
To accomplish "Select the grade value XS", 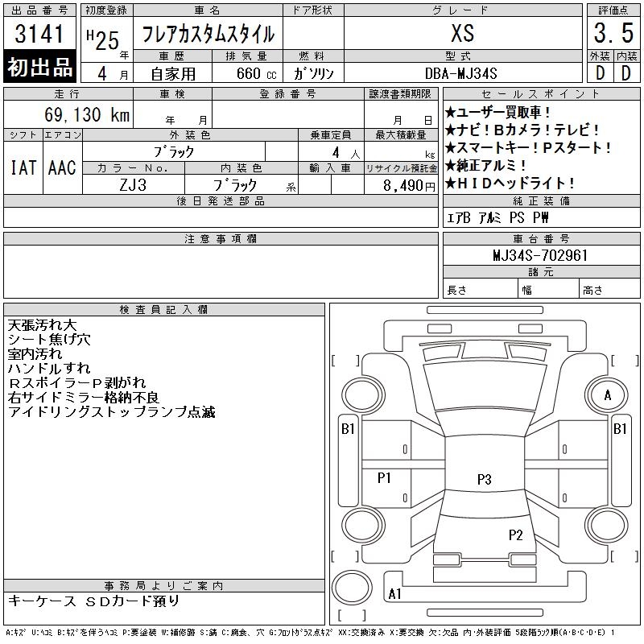I will [463, 33].
